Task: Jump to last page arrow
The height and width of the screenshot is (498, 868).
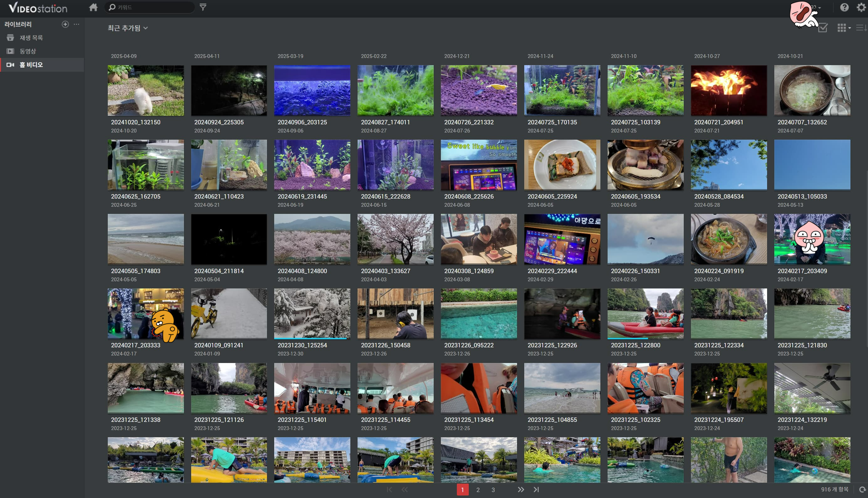Action: [x=536, y=490]
